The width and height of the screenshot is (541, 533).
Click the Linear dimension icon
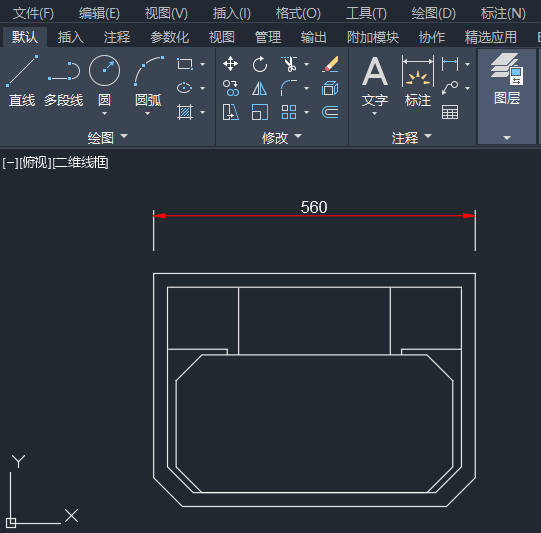tap(450, 64)
